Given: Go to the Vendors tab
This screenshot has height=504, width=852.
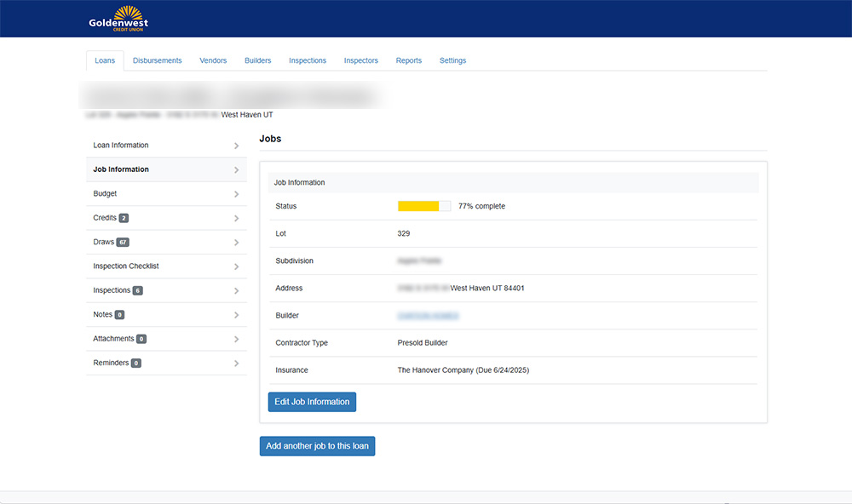Looking at the screenshot, I should tap(213, 60).
